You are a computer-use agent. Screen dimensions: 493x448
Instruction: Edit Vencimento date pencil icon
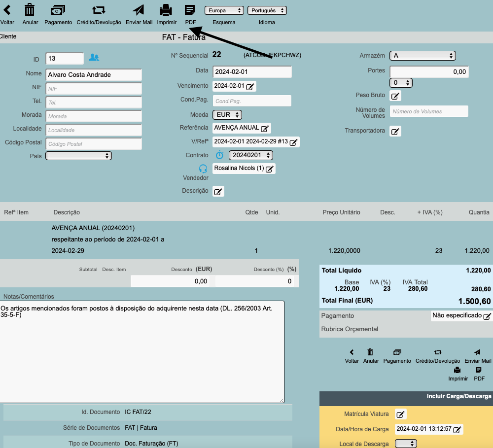[250, 87]
